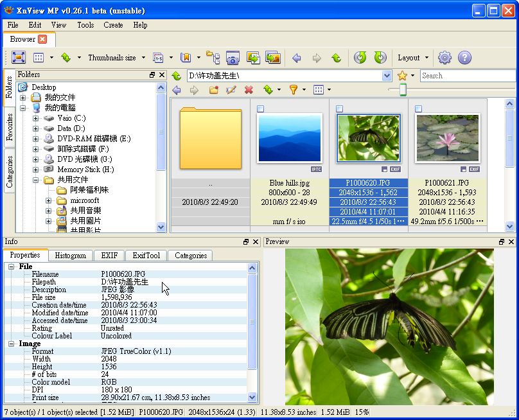
Task: Collapse the 共用文件 folder node
Action: tap(36, 180)
